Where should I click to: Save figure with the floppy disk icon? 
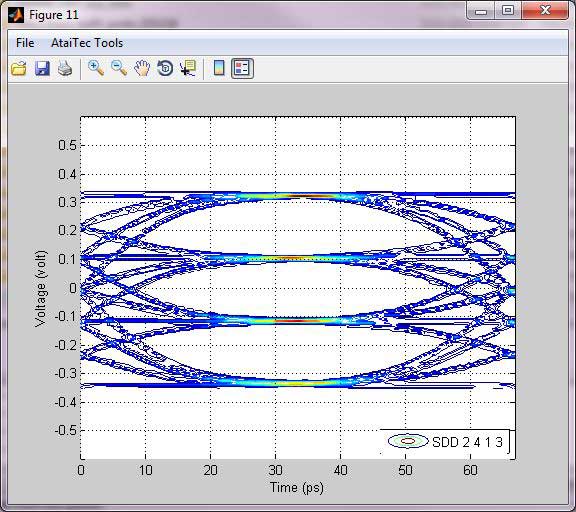point(42,68)
